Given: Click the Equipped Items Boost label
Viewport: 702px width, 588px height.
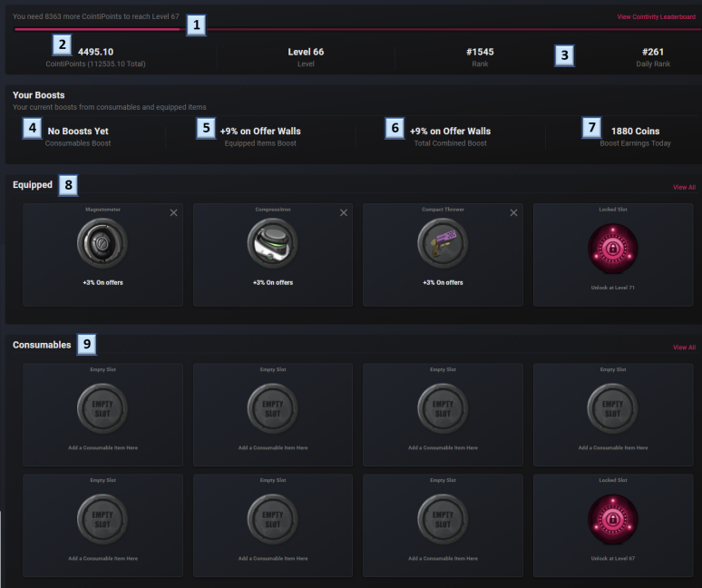Looking at the screenshot, I should coord(260,143).
